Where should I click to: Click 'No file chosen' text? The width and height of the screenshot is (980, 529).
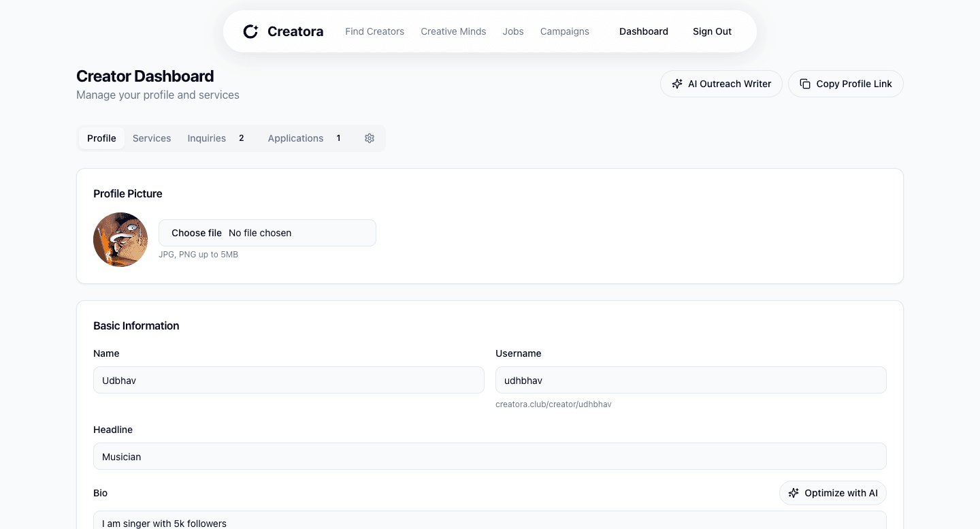click(x=260, y=233)
